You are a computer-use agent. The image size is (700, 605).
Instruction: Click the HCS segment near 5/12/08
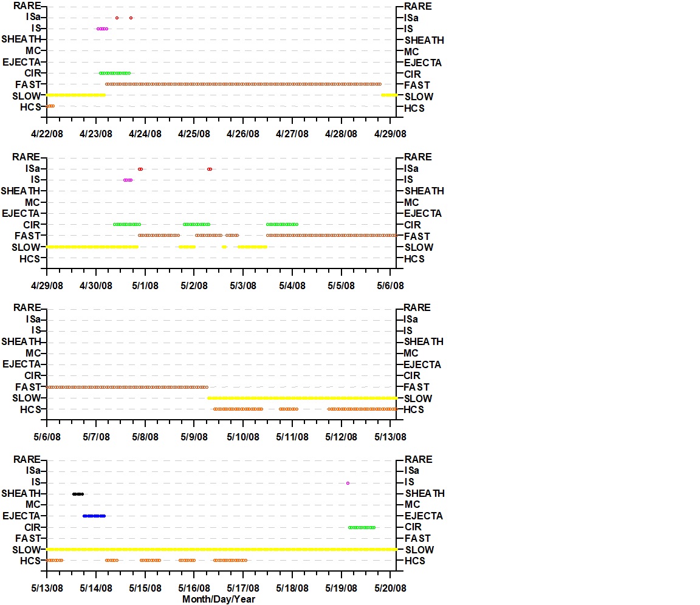362,409
